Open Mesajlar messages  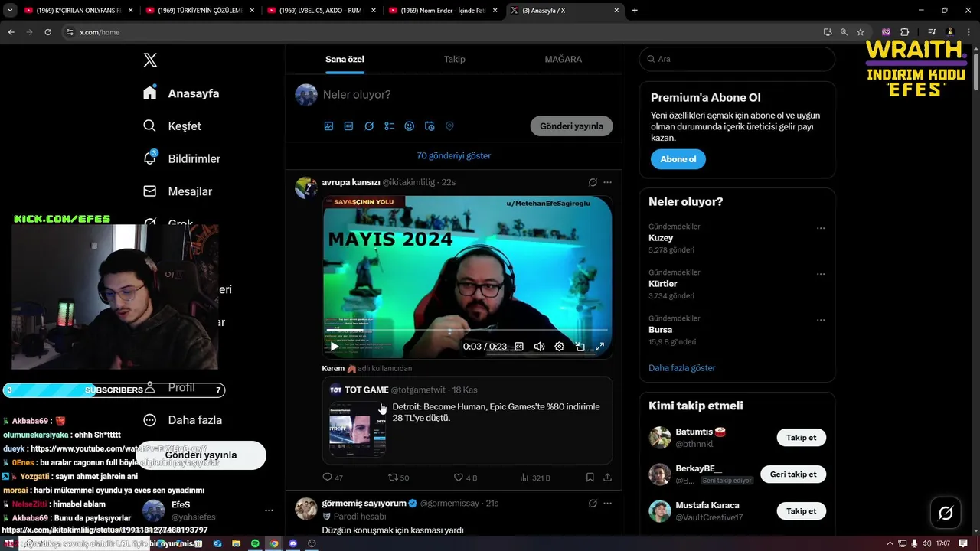178,191
